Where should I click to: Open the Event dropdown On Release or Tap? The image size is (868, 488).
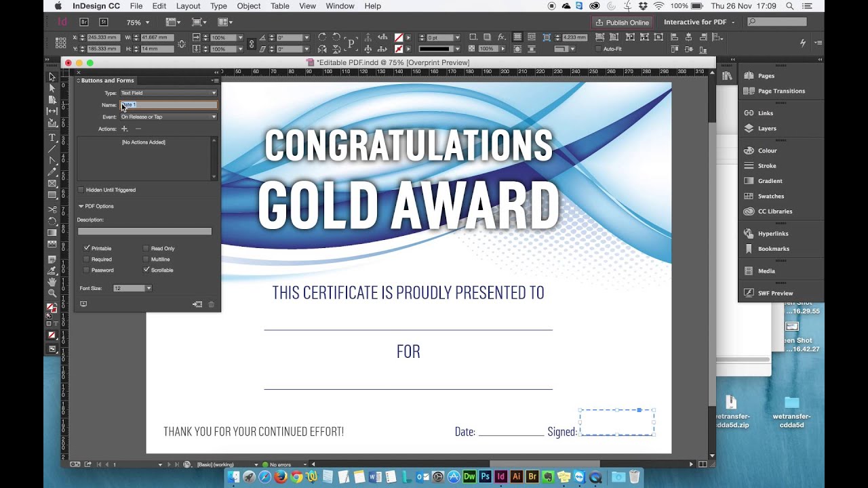pyautogui.click(x=168, y=117)
